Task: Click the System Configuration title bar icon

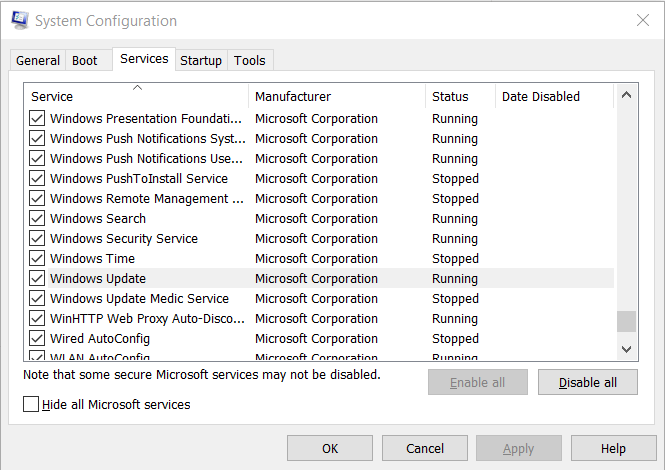Action: click(x=20, y=20)
